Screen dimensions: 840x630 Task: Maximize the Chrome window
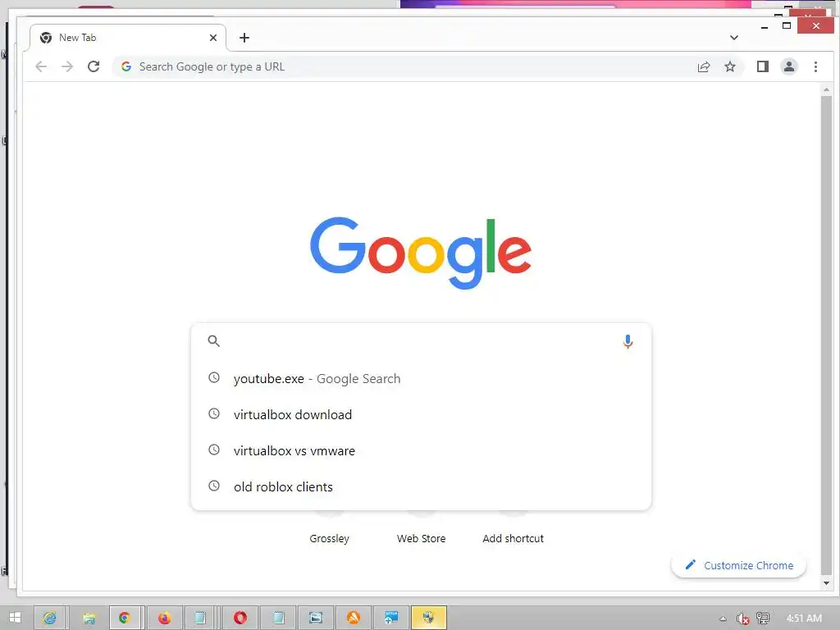point(787,25)
